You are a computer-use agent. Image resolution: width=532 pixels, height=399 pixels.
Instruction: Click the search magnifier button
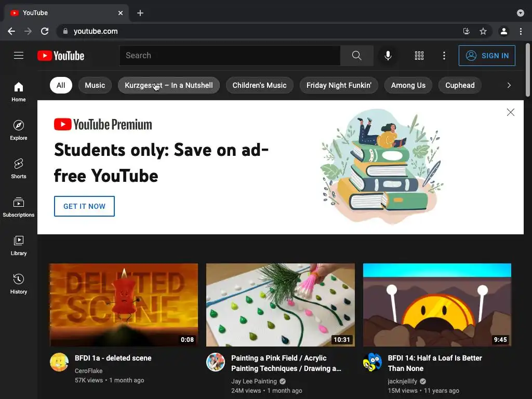[x=356, y=55]
